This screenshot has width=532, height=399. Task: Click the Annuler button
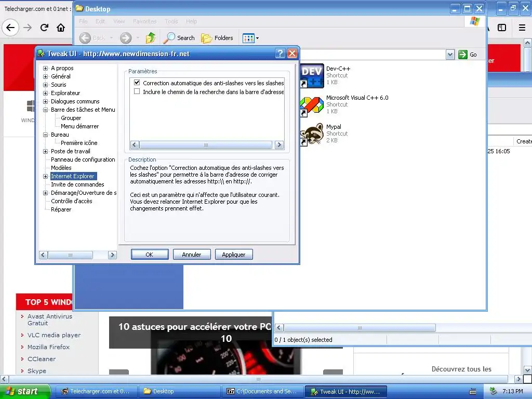pyautogui.click(x=192, y=255)
